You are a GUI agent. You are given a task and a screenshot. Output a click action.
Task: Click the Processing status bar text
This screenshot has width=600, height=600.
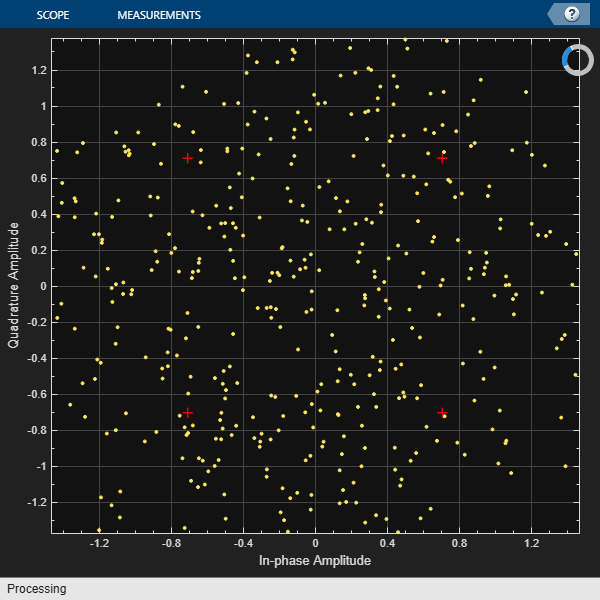pyautogui.click(x=37, y=589)
